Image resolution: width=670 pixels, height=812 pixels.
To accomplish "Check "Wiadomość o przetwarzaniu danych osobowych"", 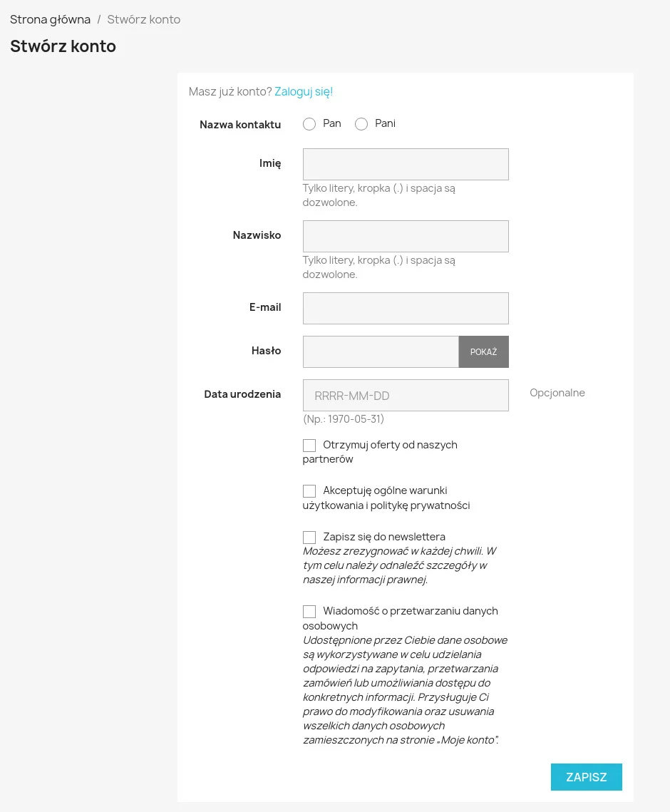I will tap(309, 611).
